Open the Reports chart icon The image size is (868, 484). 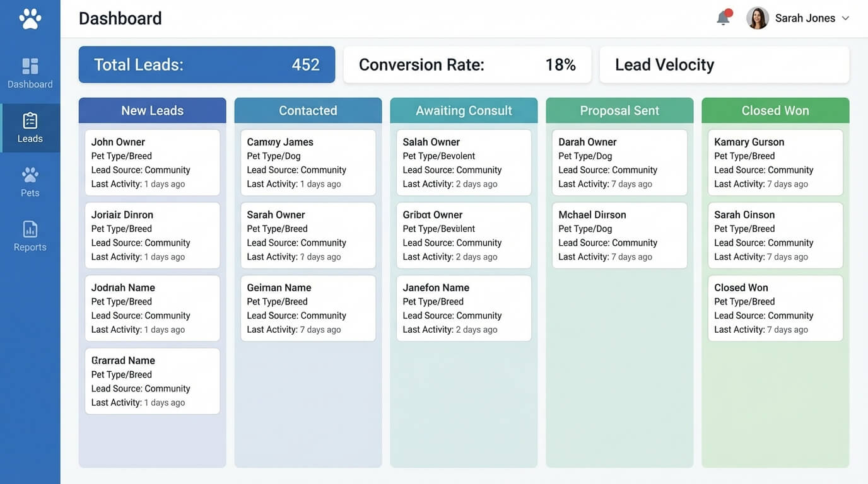pos(30,229)
